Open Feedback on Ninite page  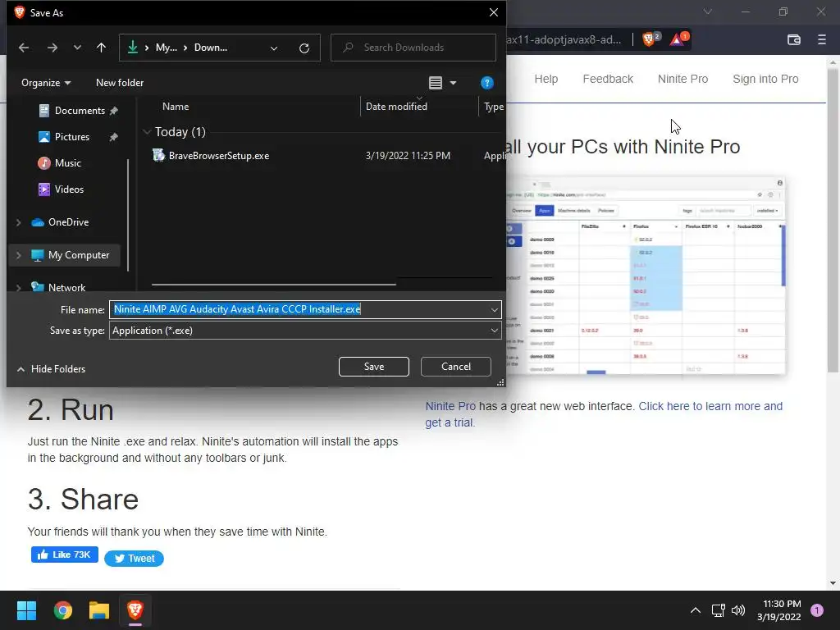[608, 80]
